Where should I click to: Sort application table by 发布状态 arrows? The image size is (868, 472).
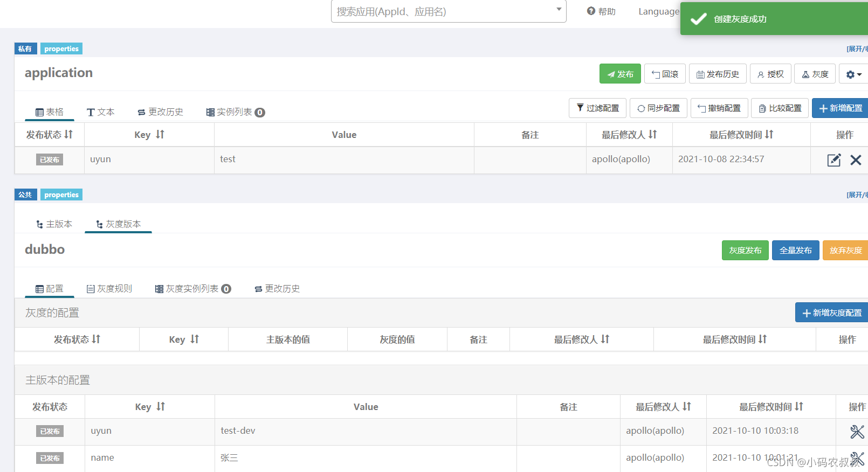tap(68, 134)
